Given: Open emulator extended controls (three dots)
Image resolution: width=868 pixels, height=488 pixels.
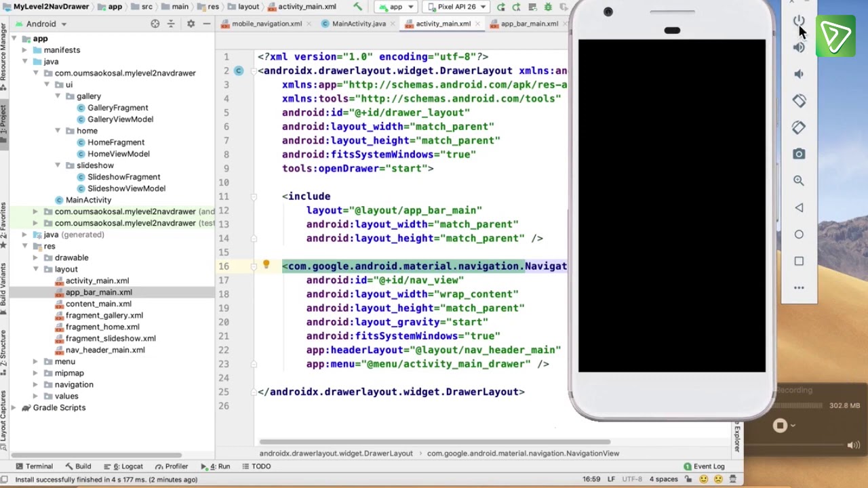Looking at the screenshot, I should click(x=799, y=288).
